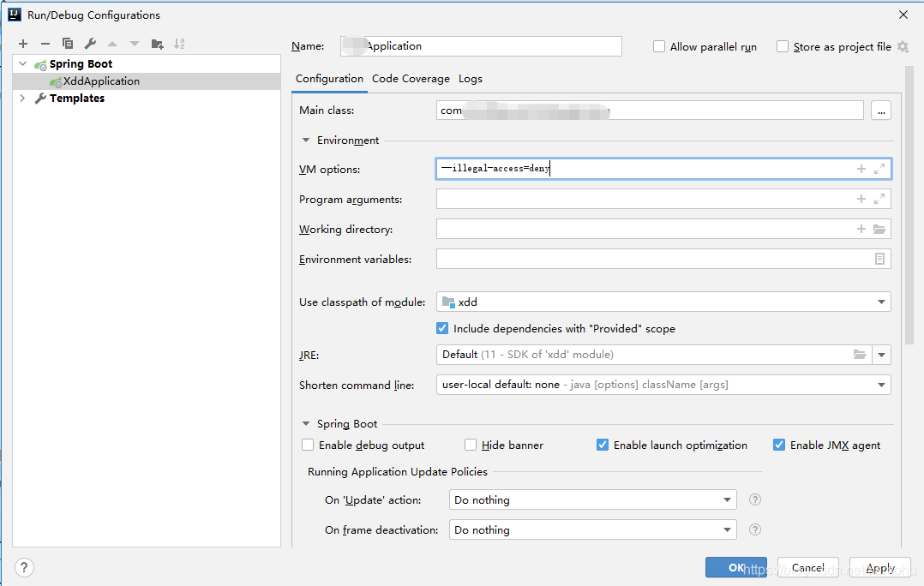Open the Store as project file gear settings
Viewport: 924px width, 586px height.
903,46
